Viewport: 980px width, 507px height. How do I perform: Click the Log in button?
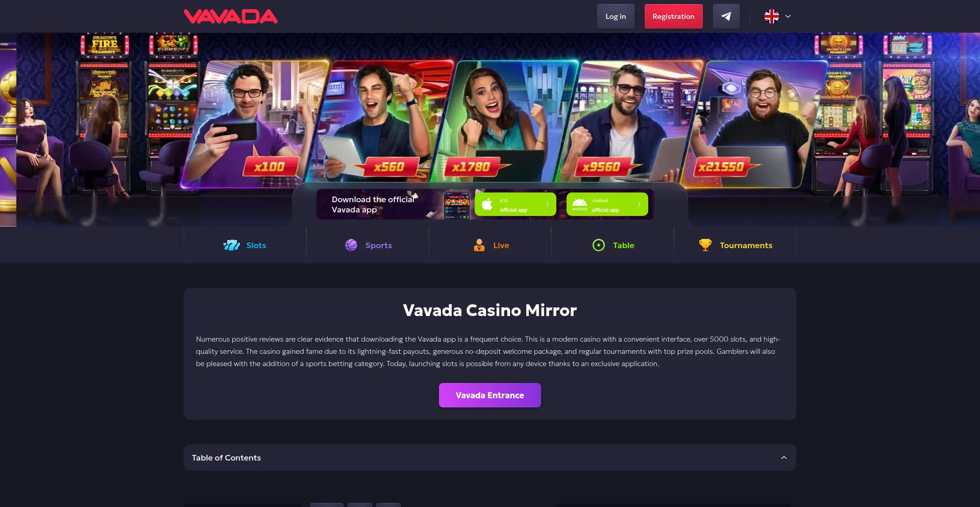coord(616,16)
